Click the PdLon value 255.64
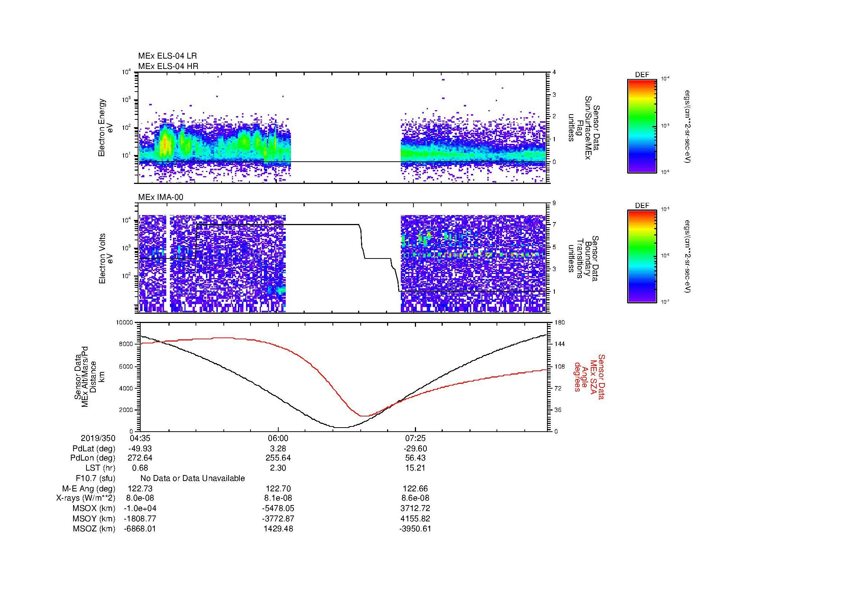The height and width of the screenshot is (613, 868). point(278,458)
